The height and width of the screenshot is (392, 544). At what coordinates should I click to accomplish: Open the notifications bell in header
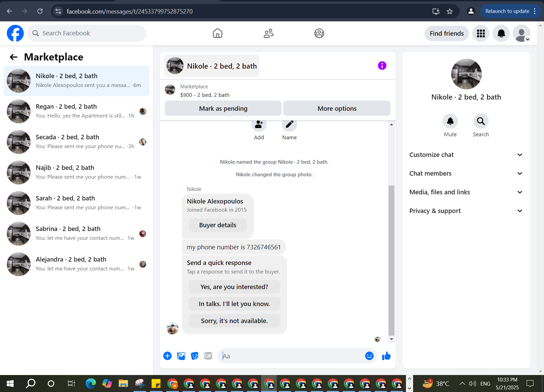pos(501,33)
